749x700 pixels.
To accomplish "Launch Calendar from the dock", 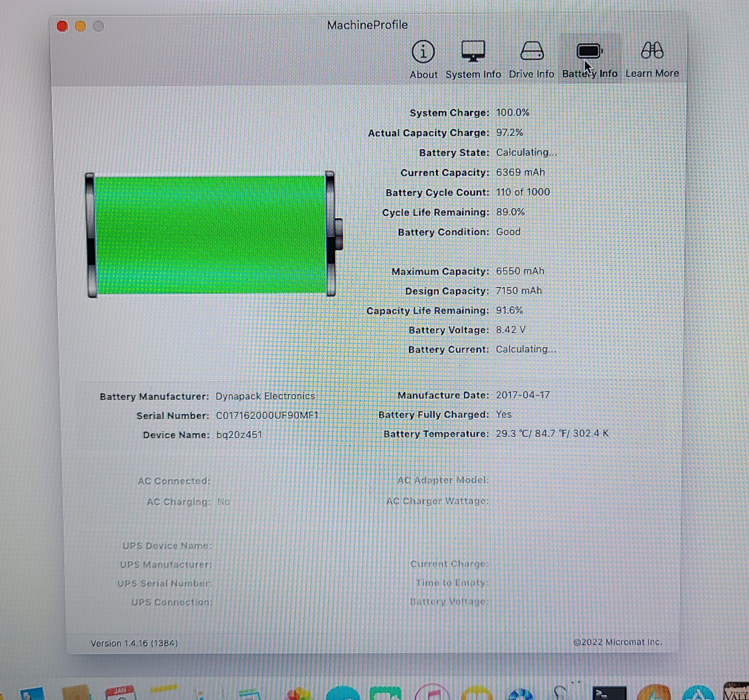I will (120, 694).
